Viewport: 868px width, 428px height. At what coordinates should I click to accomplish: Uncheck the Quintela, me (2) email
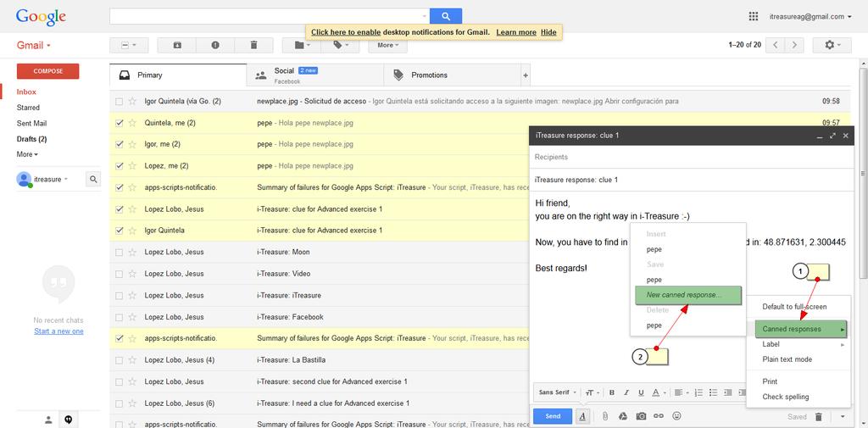coord(119,123)
